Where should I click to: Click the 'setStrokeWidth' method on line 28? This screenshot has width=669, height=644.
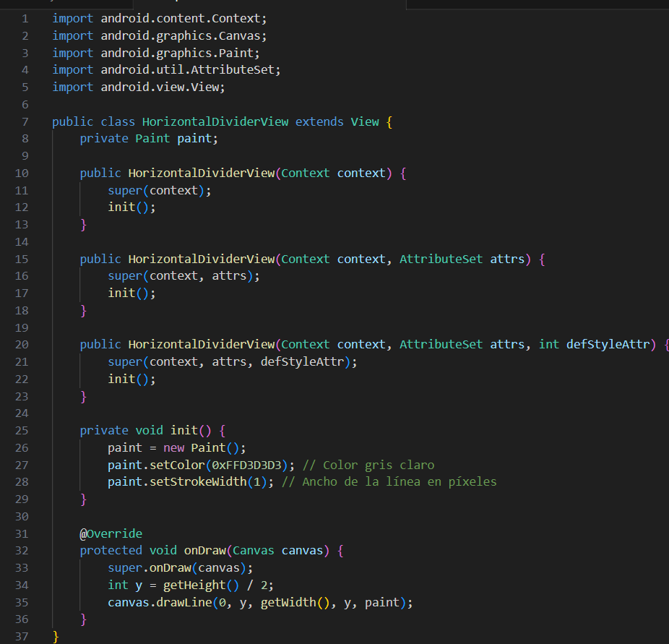point(198,482)
